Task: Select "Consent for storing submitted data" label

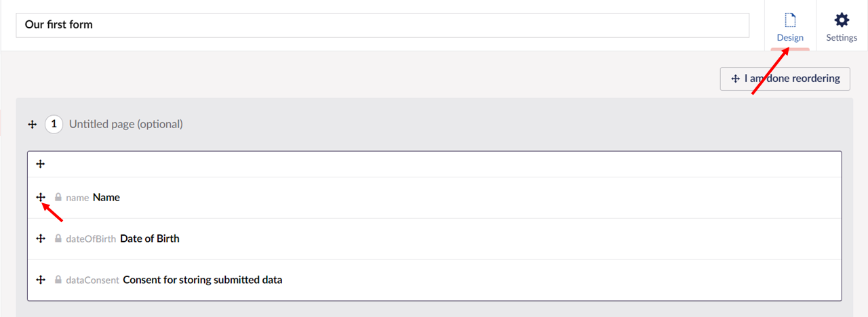Action: coord(203,280)
